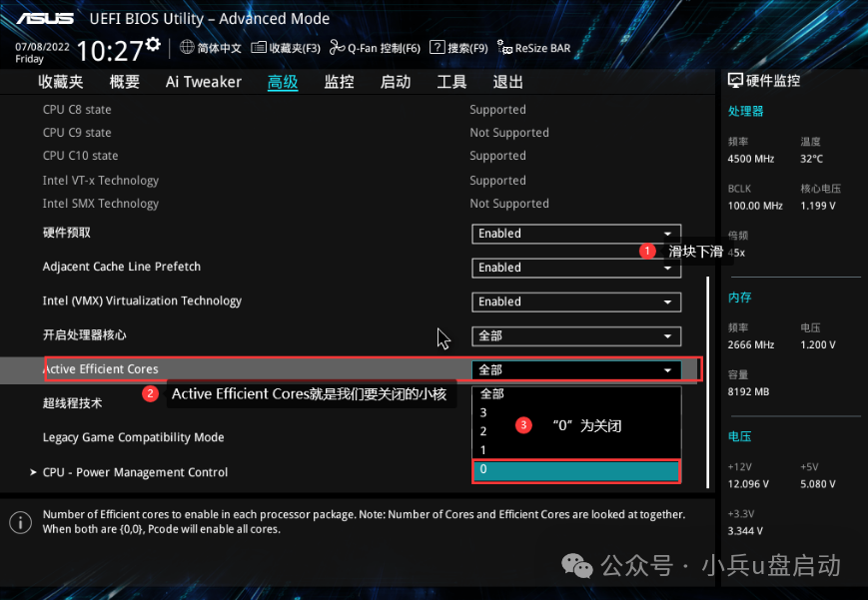Click the 4500 MHz frequency value
The image size is (868, 600).
(751, 159)
